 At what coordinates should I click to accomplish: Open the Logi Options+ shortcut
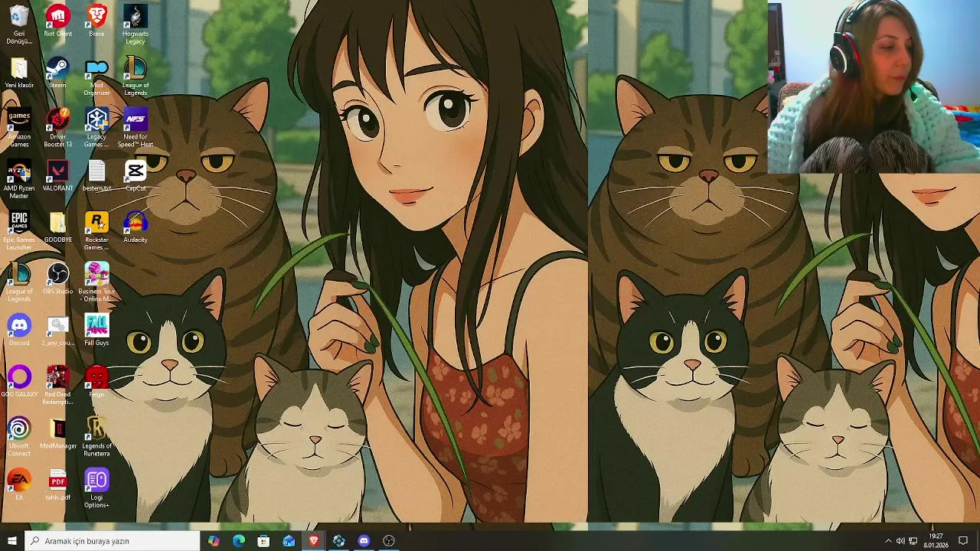pyautogui.click(x=96, y=488)
